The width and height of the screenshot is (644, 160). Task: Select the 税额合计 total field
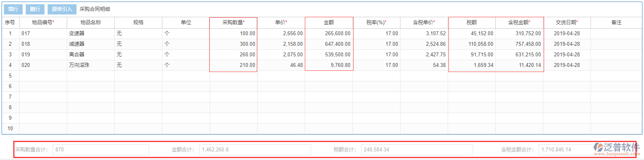[417, 150]
